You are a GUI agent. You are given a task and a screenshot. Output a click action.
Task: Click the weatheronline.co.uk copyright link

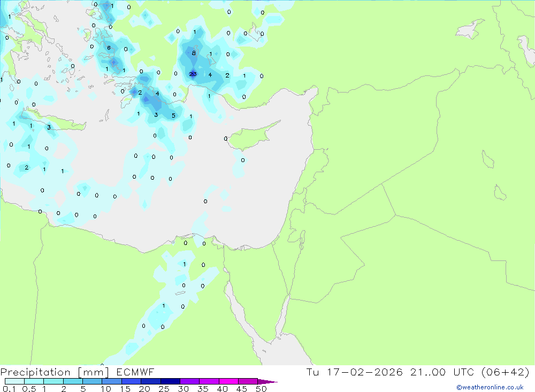point(490,387)
